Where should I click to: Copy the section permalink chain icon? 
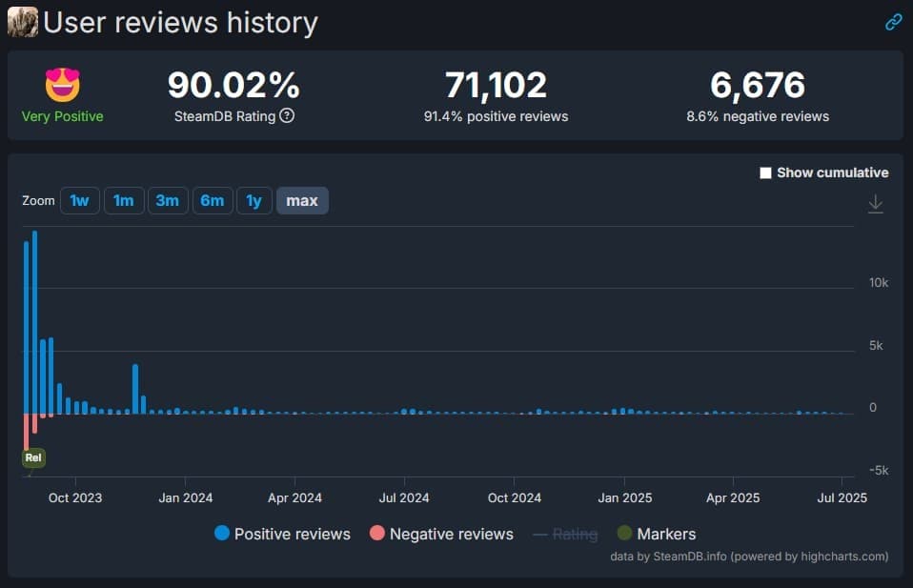click(x=893, y=23)
